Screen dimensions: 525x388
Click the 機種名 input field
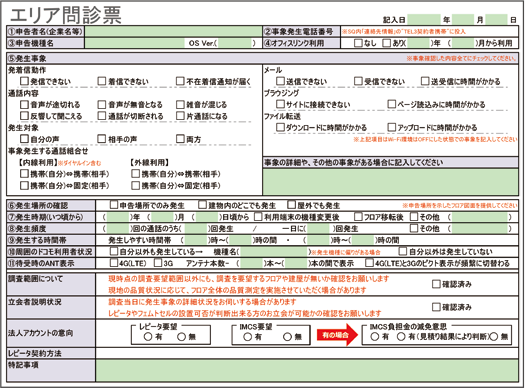click(x=274, y=251)
